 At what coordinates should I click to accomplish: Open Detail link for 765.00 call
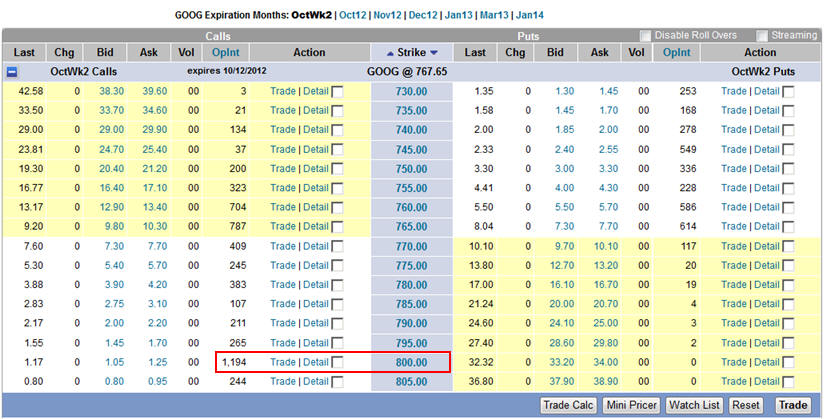tap(315, 226)
